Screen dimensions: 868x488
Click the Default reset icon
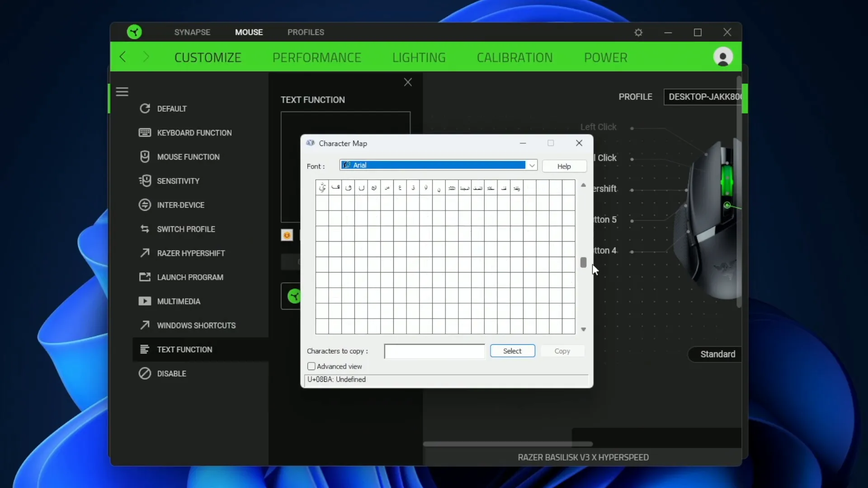145,108
